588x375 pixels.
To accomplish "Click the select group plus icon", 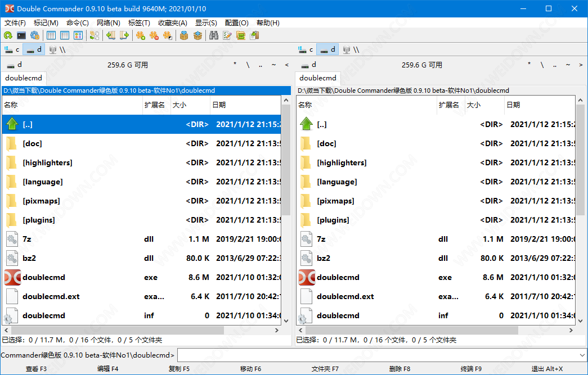I will click(x=141, y=35).
